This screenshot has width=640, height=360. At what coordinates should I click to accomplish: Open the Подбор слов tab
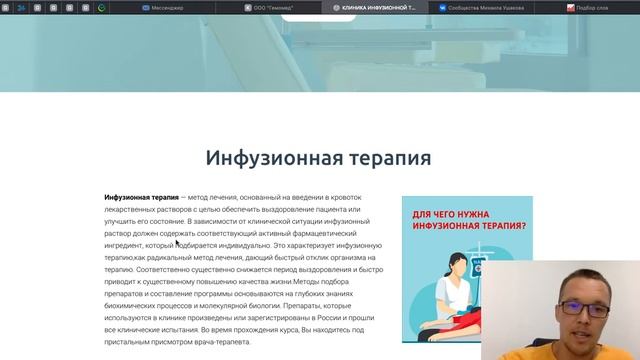pos(587,8)
